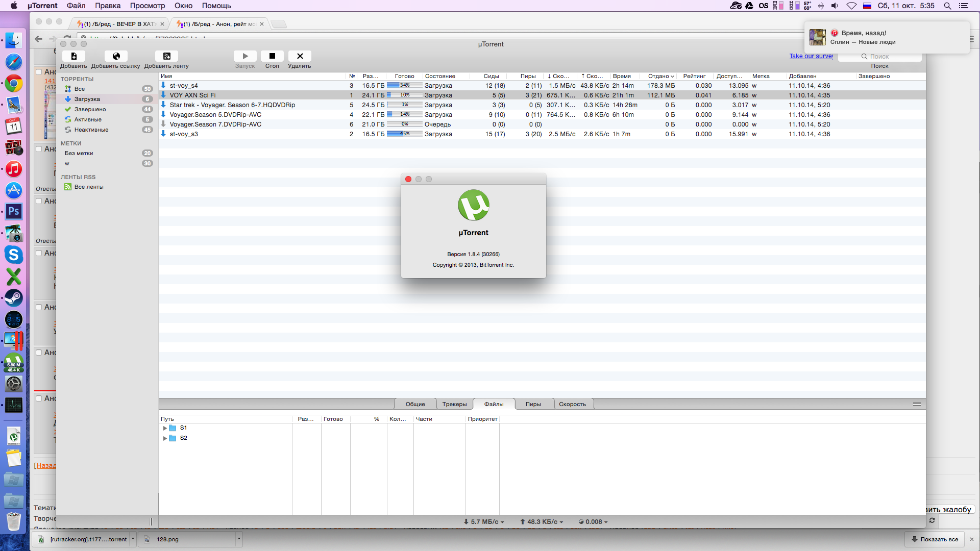Viewport: 980px width, 551px height.
Task: Start torrent with Запуск play button
Action: point(245,56)
